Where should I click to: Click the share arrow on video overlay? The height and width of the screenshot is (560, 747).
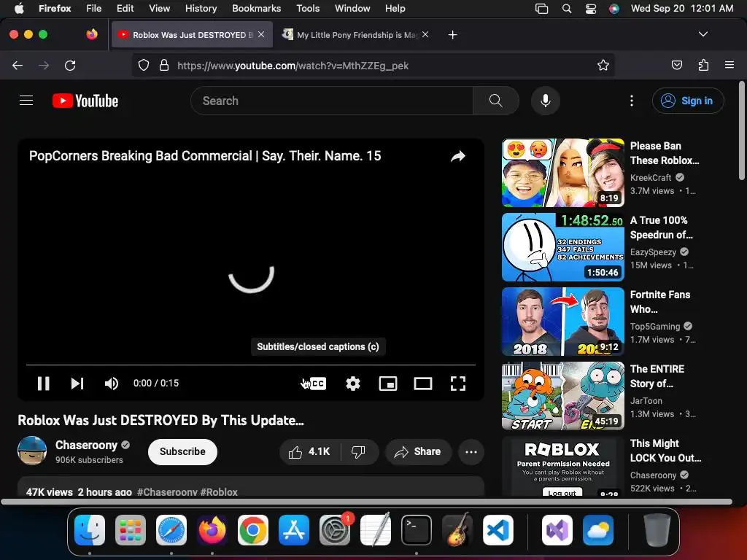point(458,156)
